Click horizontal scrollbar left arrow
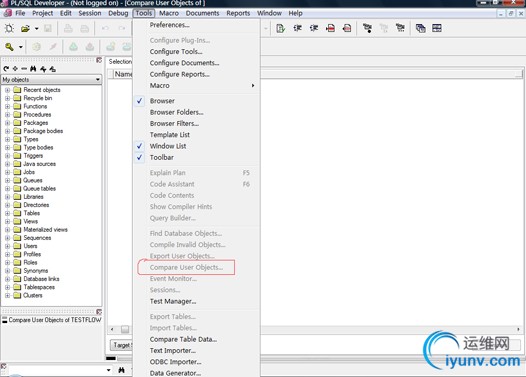 coord(112,329)
